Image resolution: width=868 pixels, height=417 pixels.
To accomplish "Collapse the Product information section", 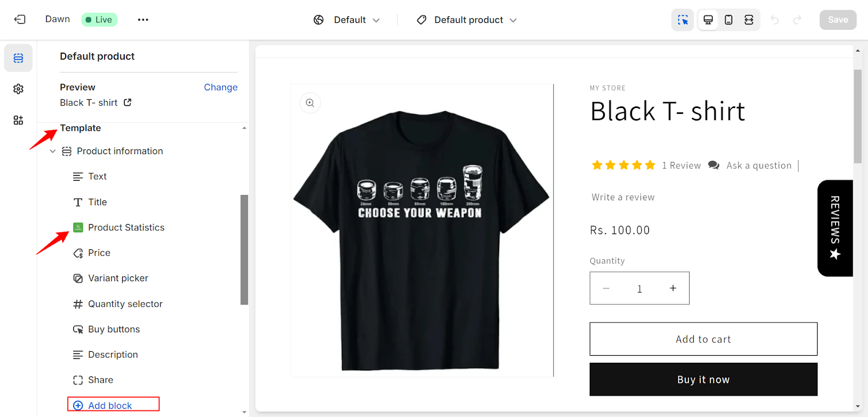I will (53, 151).
